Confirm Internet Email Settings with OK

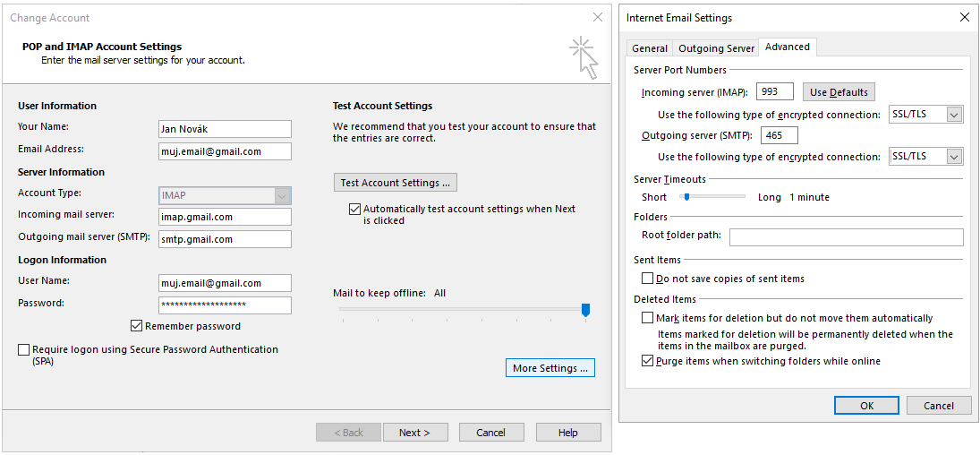pos(866,405)
